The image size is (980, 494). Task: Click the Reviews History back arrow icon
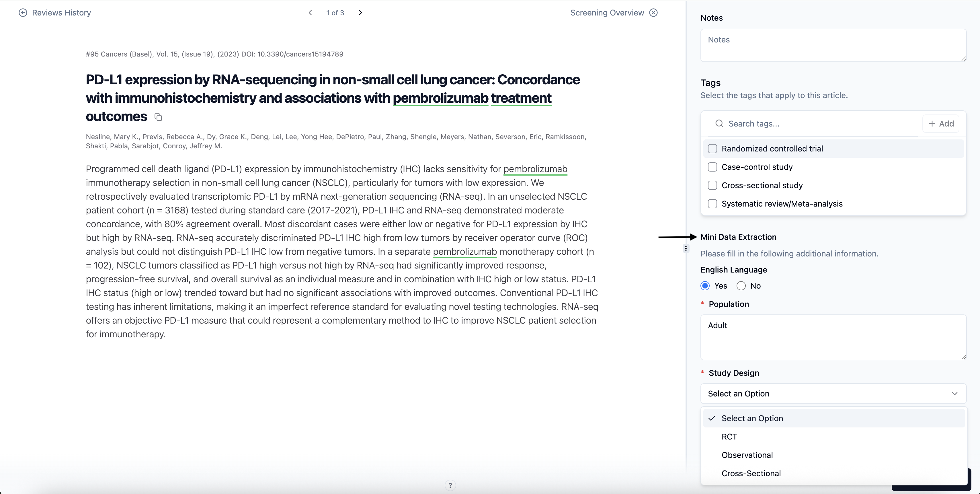(x=23, y=13)
